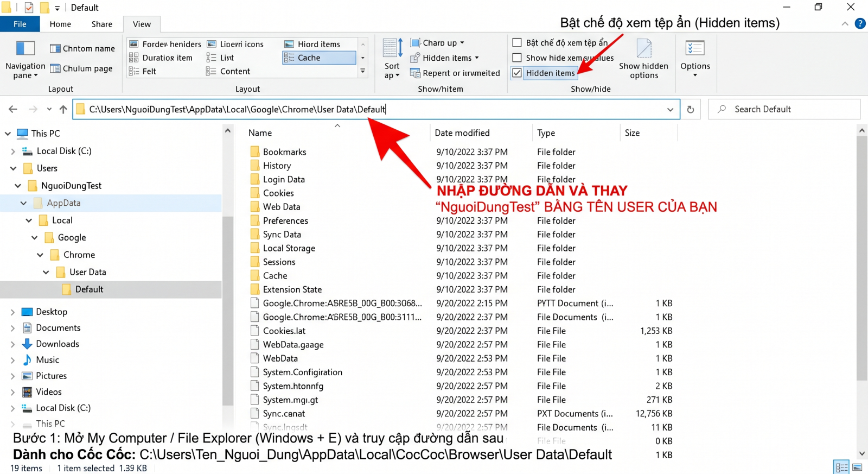The height and width of the screenshot is (474, 868).
Task: Click the Sort ap icon
Action: [392, 59]
